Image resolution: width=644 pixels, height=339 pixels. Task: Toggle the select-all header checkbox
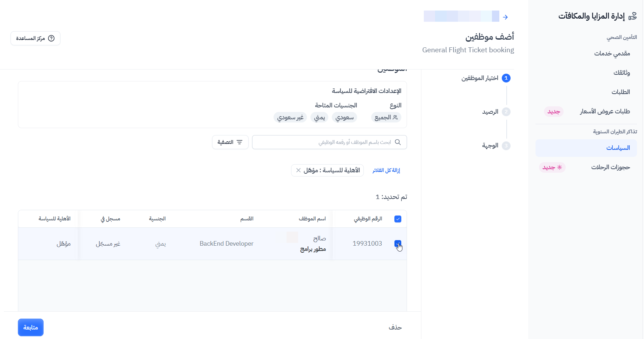398,219
